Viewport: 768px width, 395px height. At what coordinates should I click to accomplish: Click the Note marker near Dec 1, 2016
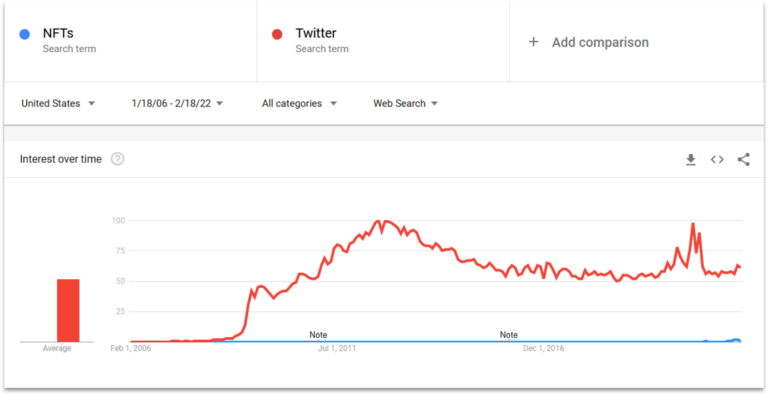[x=508, y=335]
